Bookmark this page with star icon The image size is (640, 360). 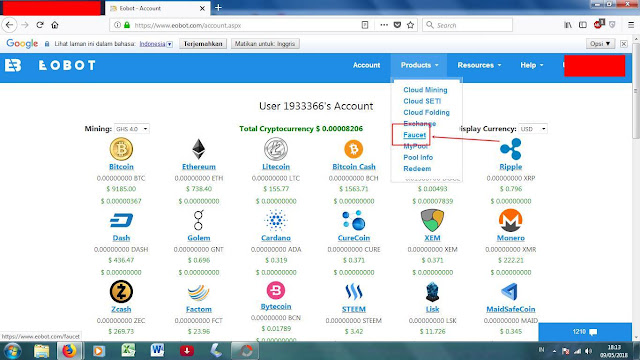410,25
